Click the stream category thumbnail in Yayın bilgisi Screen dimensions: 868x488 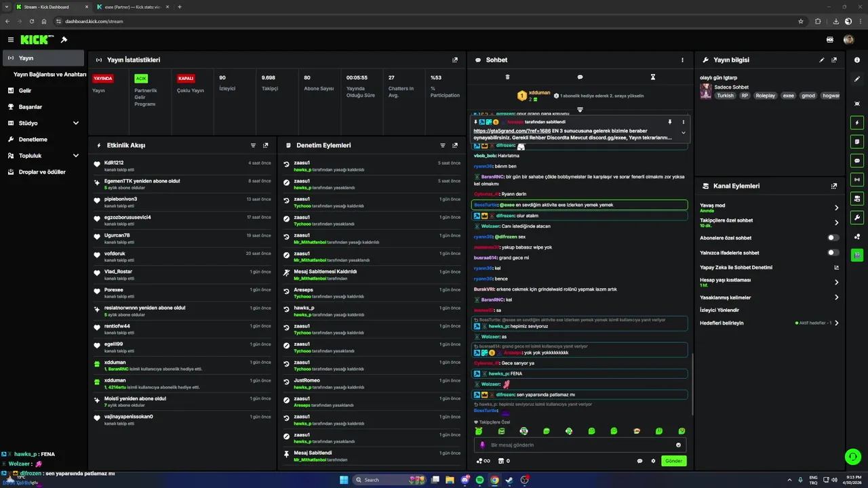(x=706, y=91)
